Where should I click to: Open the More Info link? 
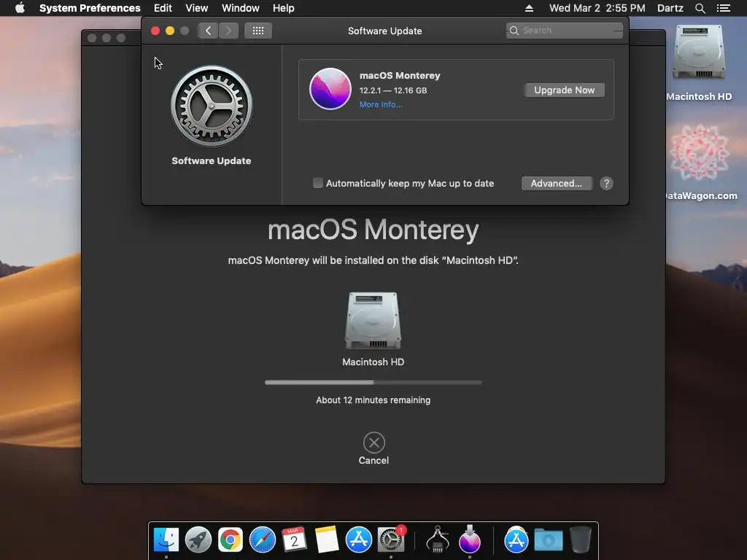click(381, 104)
